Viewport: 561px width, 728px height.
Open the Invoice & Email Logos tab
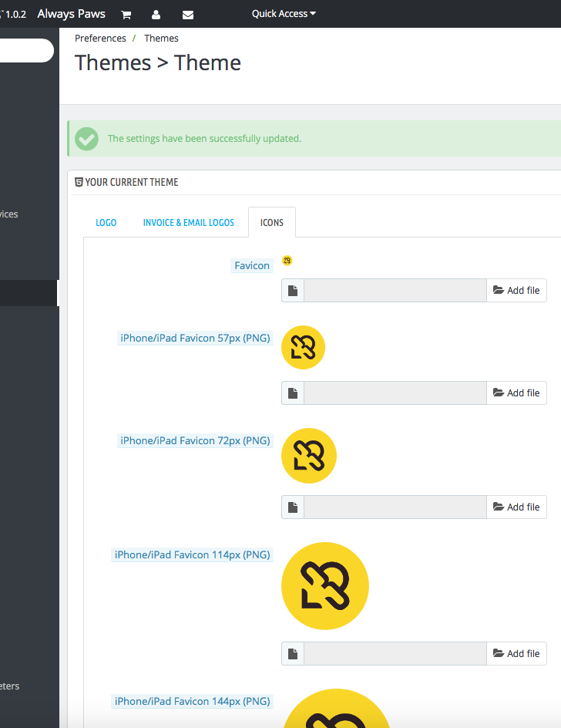point(189,222)
